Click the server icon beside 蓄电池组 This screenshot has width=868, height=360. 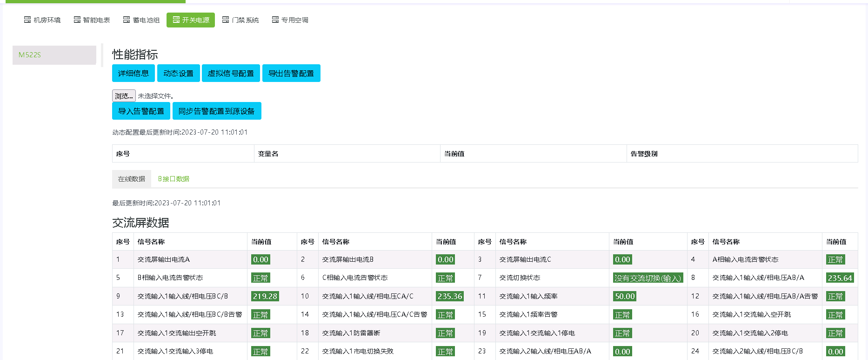pos(127,20)
